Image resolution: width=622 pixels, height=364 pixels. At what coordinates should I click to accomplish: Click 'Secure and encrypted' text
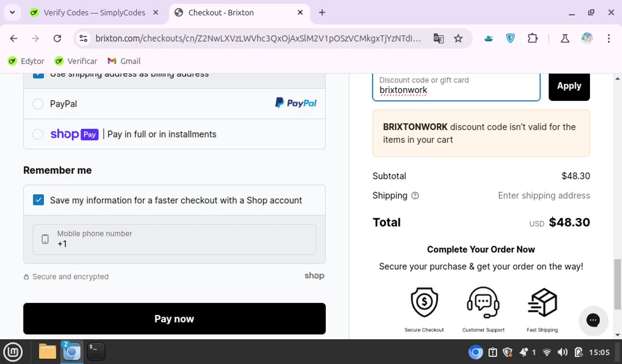tap(70, 277)
